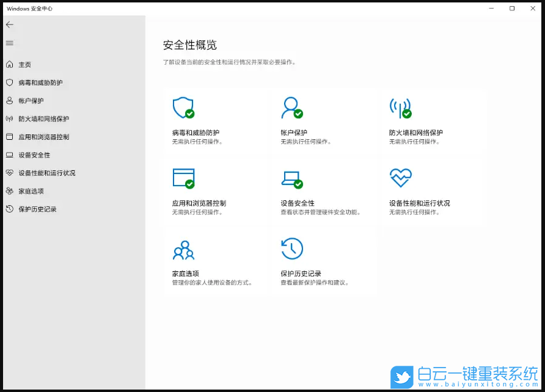
Task: Select the 应用和浏览器控制 browser icon tile
Action: point(183,178)
